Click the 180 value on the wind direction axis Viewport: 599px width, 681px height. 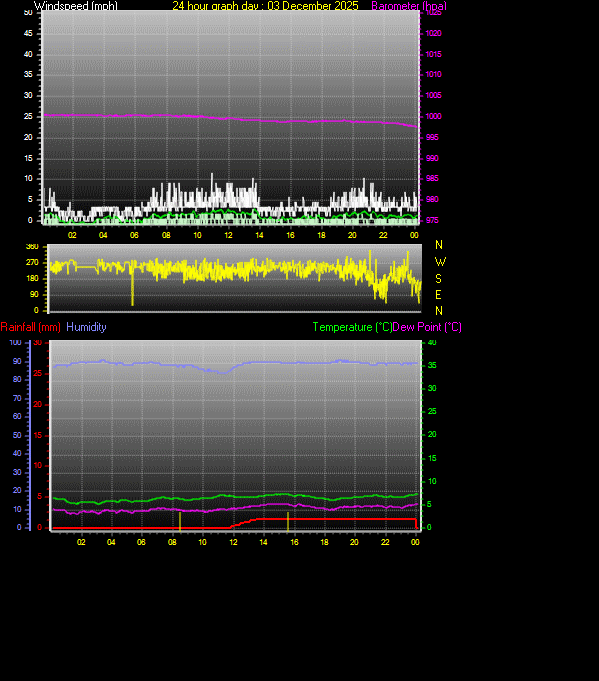click(32, 278)
